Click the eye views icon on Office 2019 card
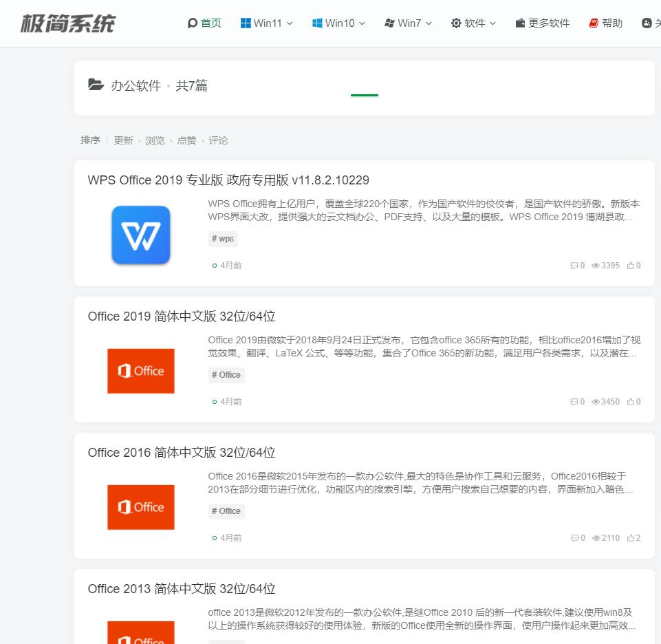 [x=596, y=401]
